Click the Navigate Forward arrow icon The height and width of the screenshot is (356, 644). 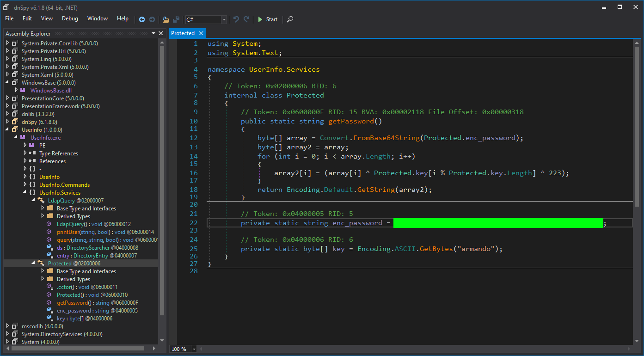(152, 19)
